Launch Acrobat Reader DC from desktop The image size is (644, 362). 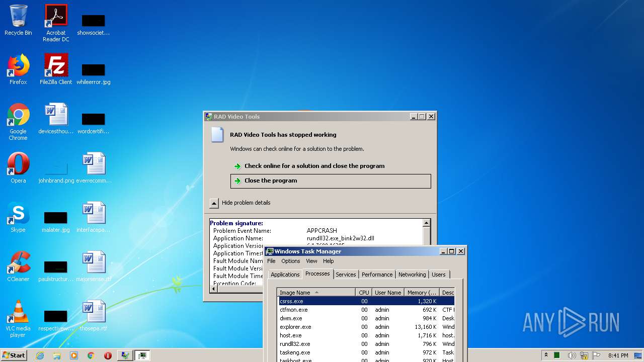coord(56,23)
